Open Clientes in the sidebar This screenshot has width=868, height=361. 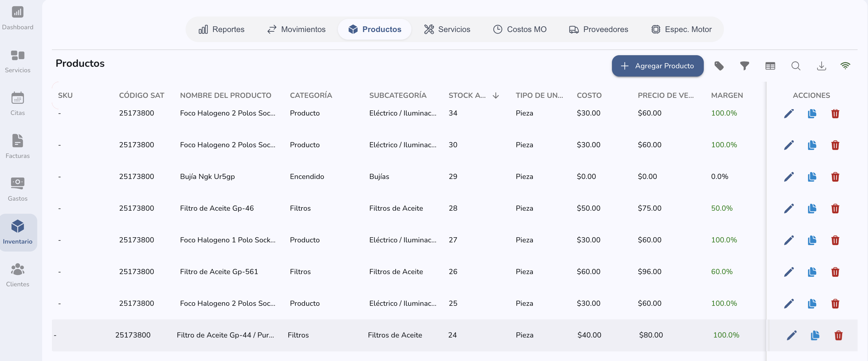coord(17,275)
